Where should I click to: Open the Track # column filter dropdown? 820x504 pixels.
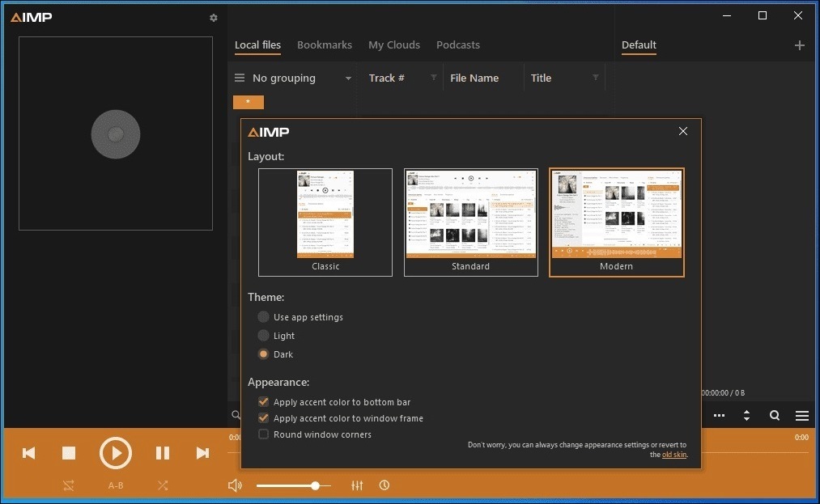(433, 78)
